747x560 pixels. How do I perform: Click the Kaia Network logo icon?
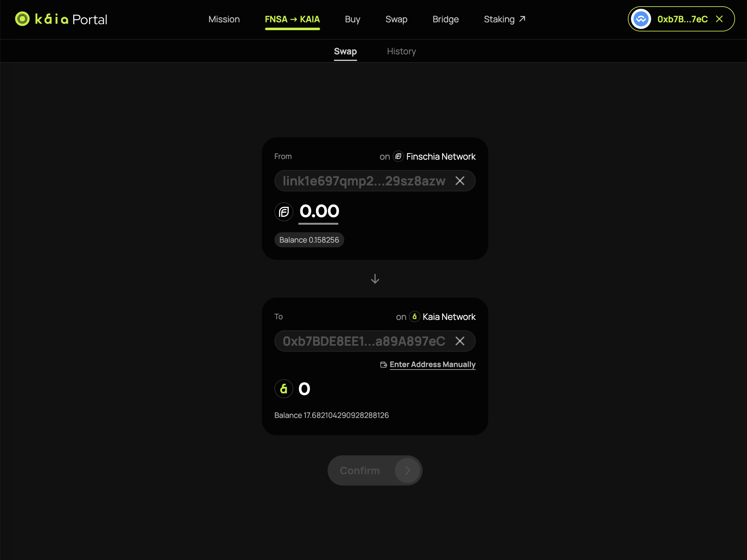414,317
